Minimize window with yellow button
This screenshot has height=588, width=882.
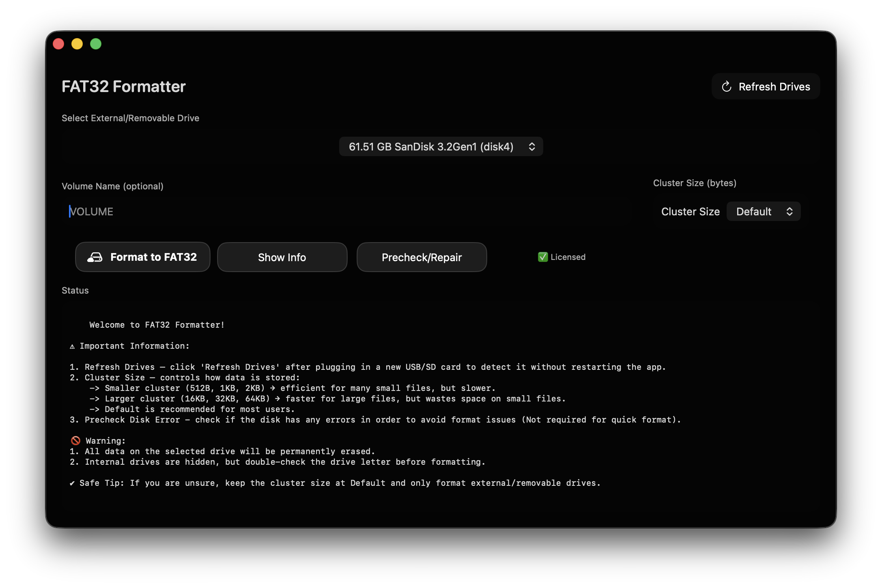(77, 44)
